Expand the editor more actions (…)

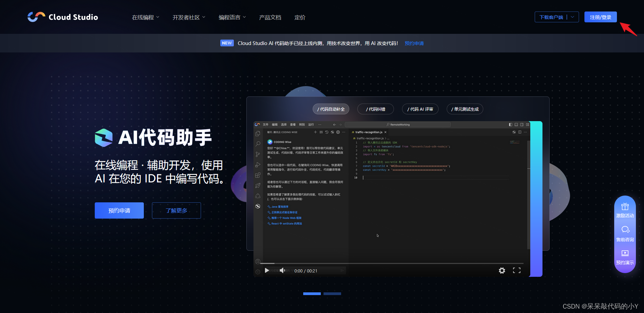525,132
